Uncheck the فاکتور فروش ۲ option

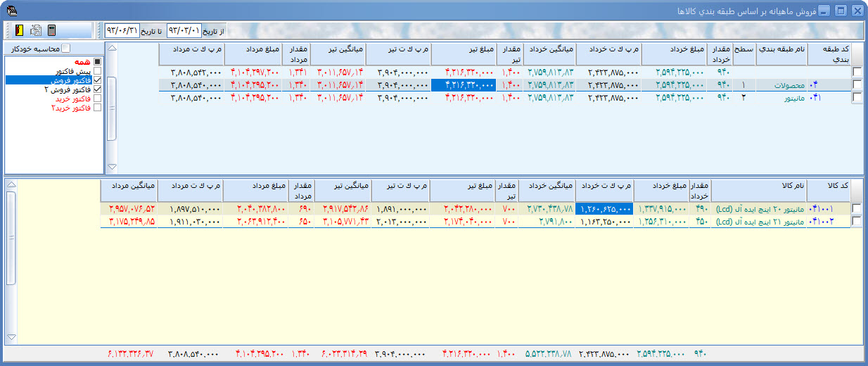pyautogui.click(x=97, y=89)
